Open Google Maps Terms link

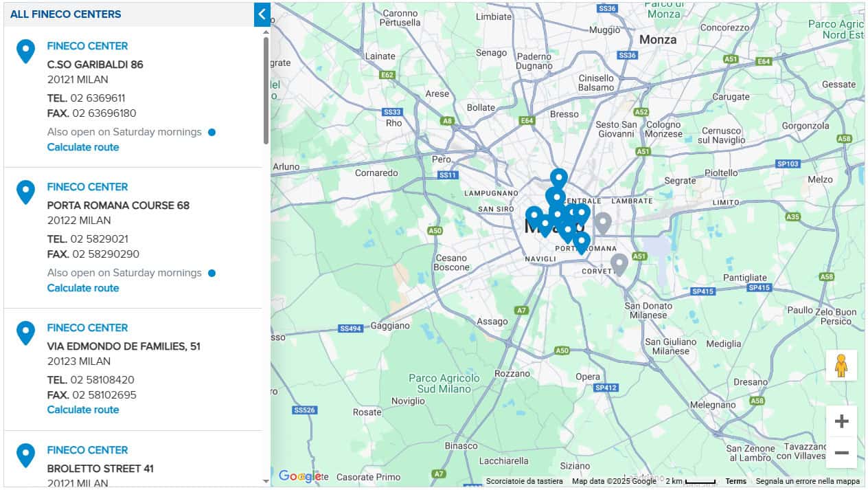click(x=735, y=481)
